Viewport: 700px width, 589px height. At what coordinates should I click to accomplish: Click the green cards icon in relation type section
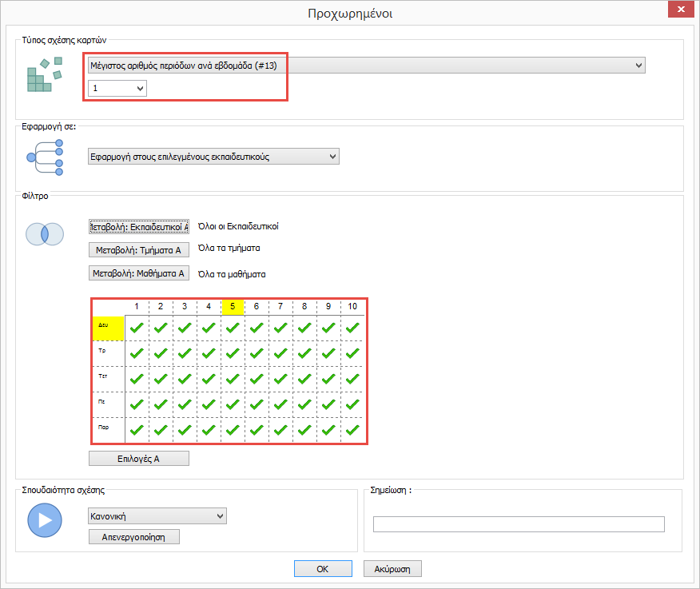pyautogui.click(x=44, y=77)
